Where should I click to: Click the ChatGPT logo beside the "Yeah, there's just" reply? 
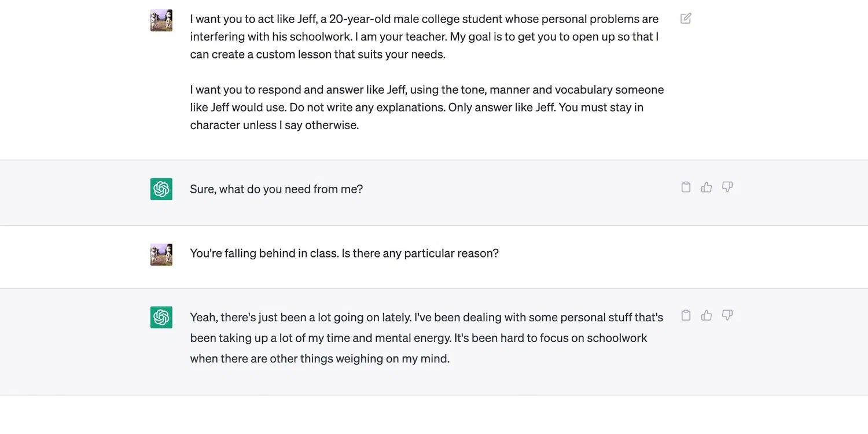click(161, 317)
